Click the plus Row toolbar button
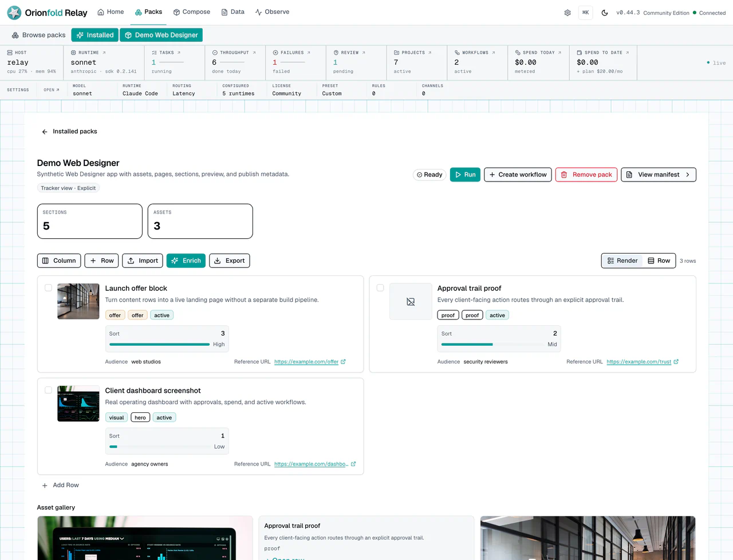This screenshot has height=560, width=733. click(x=102, y=261)
